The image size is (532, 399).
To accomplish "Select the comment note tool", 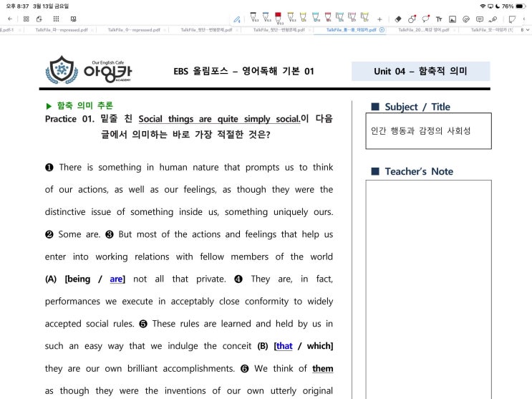I will tap(479, 19).
